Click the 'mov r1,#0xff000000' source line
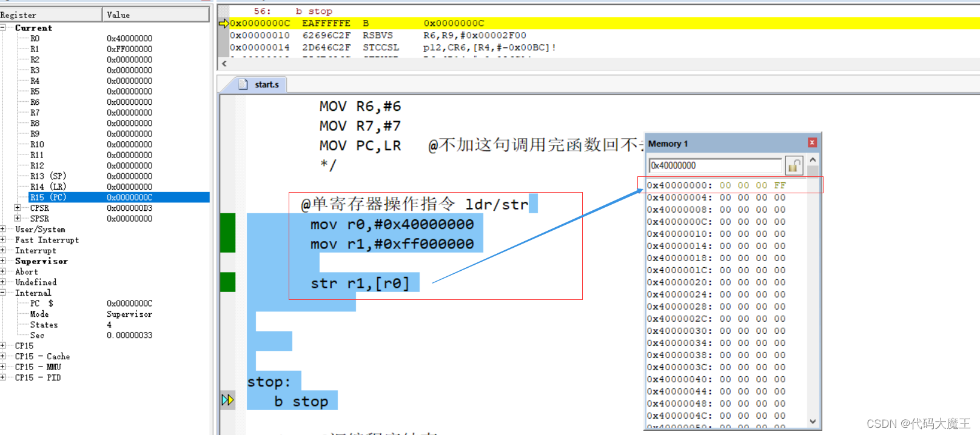Screen dimensions: 980x435 tap(392, 244)
